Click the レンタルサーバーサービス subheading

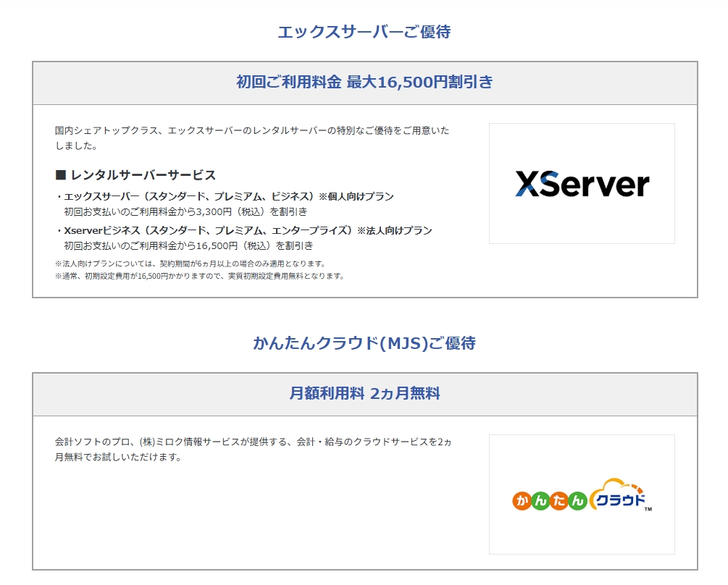coord(143,175)
